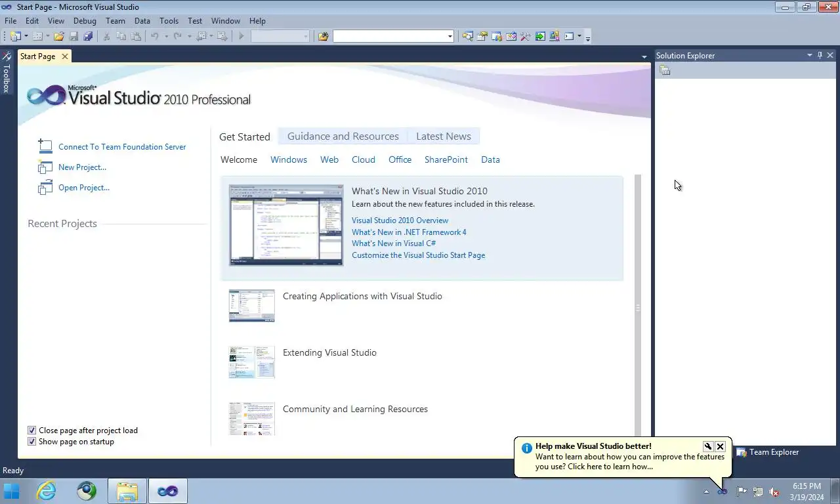
Task: Click the Command Window toolbar icon
Action: coord(569,37)
